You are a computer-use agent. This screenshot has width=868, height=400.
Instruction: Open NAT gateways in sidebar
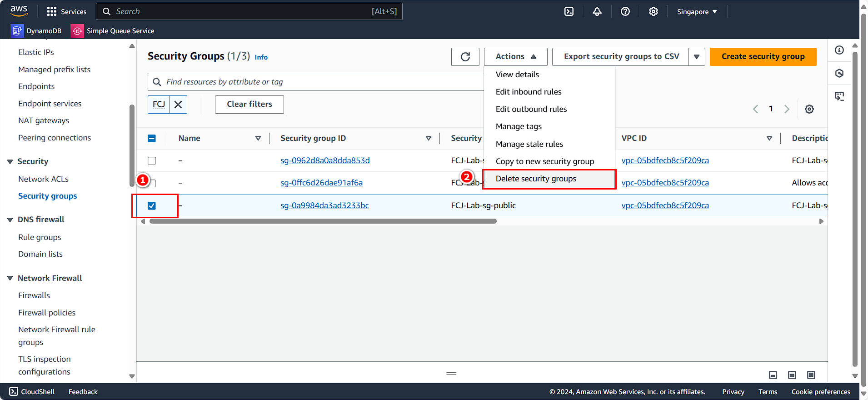[x=44, y=120]
